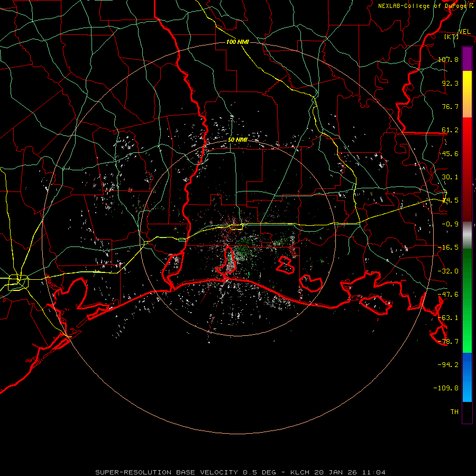Pick the black TH segment of the color bar
Viewport: 476px width, 476px height.
(x=467, y=412)
